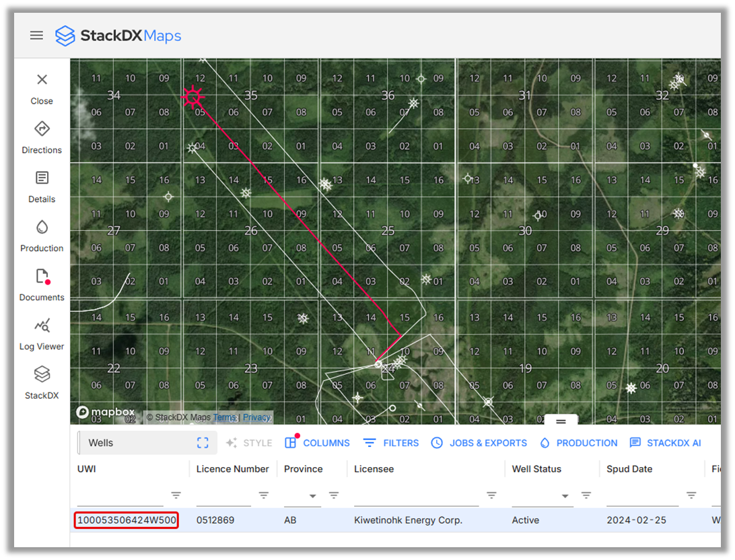Grab the panel resize handle above table

tap(561, 421)
